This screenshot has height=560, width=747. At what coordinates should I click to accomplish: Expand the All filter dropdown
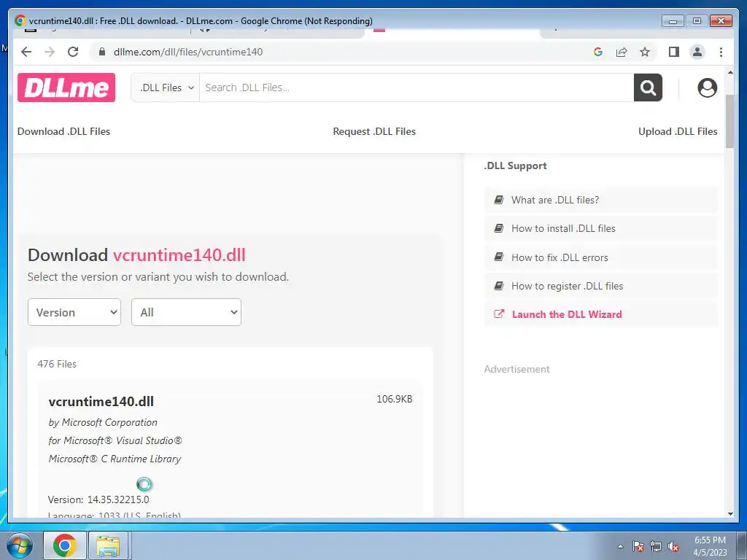(186, 312)
